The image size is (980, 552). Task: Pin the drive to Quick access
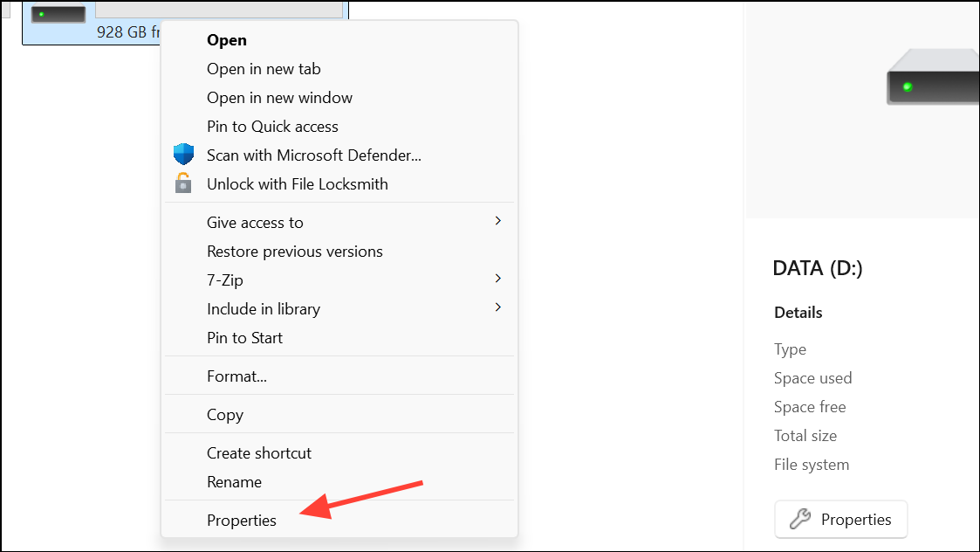[x=272, y=126]
